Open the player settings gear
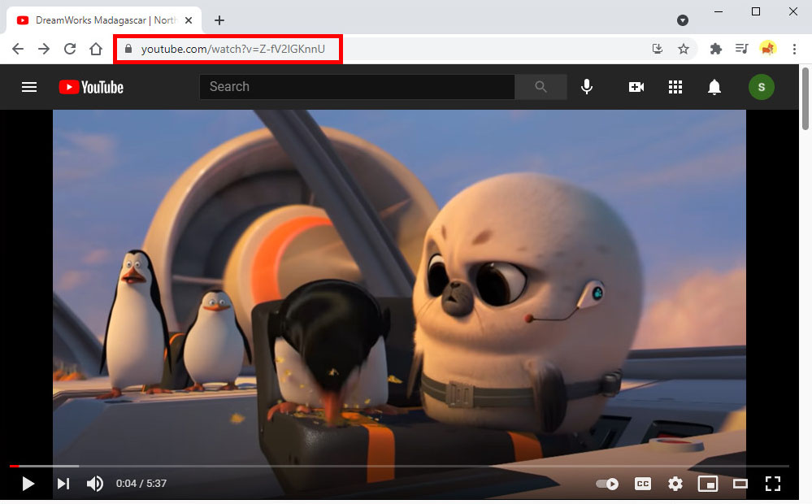 pyautogui.click(x=675, y=484)
